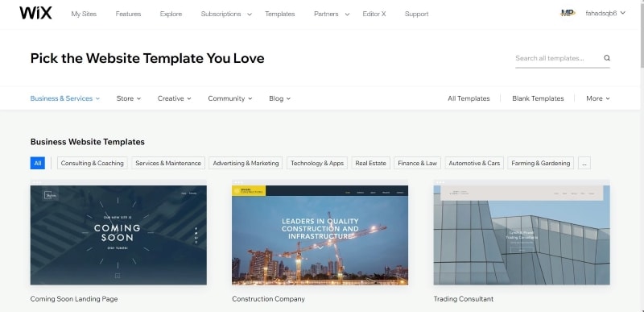This screenshot has height=312, width=644.
Task: Click the Coming Soon Landing Page title
Action: click(x=74, y=299)
